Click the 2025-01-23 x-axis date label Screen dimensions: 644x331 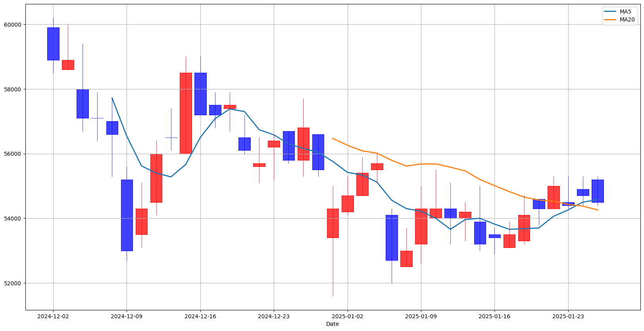[x=568, y=317]
